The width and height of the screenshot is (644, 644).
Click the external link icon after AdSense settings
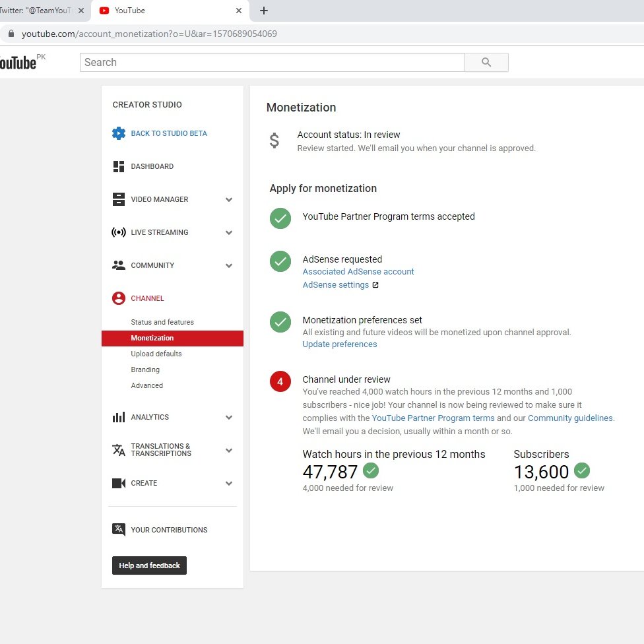pos(375,285)
